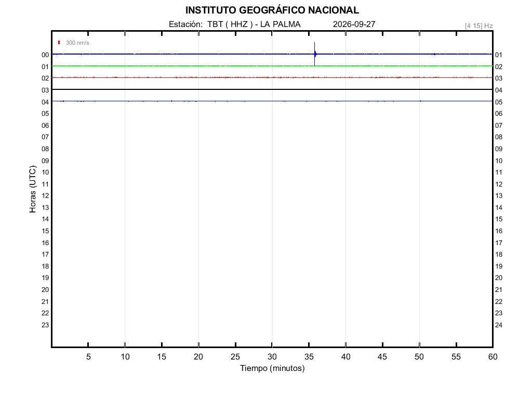The image size is (532, 399).
Task: Click the 45 minute tick label
Action: tap(382, 356)
